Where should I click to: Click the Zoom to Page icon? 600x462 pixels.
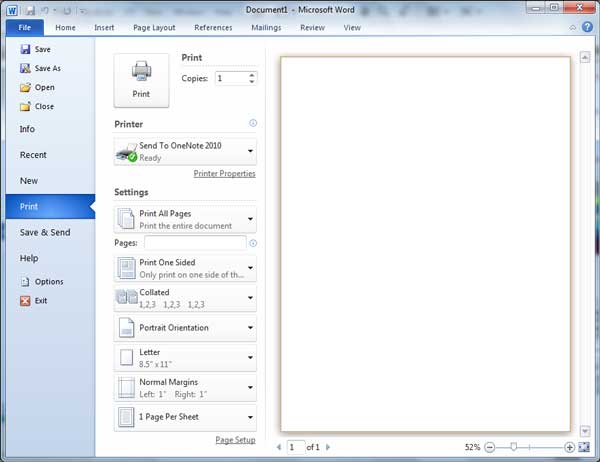(x=584, y=447)
